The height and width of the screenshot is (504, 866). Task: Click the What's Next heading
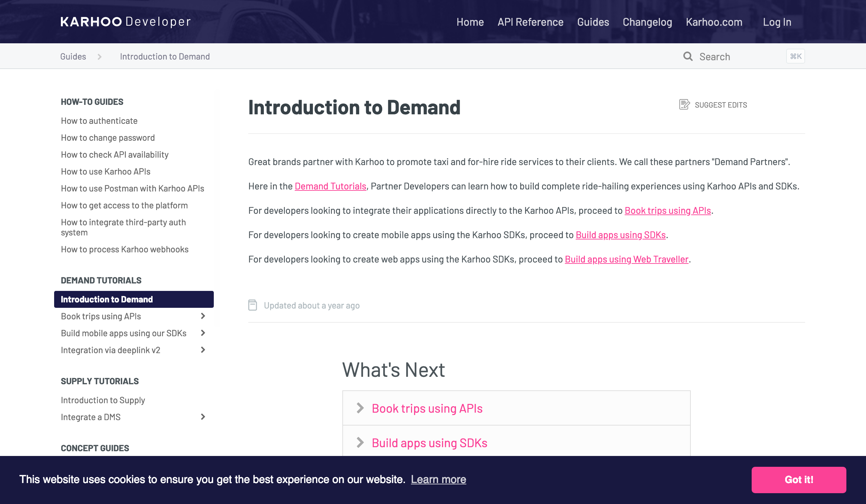coord(393,370)
